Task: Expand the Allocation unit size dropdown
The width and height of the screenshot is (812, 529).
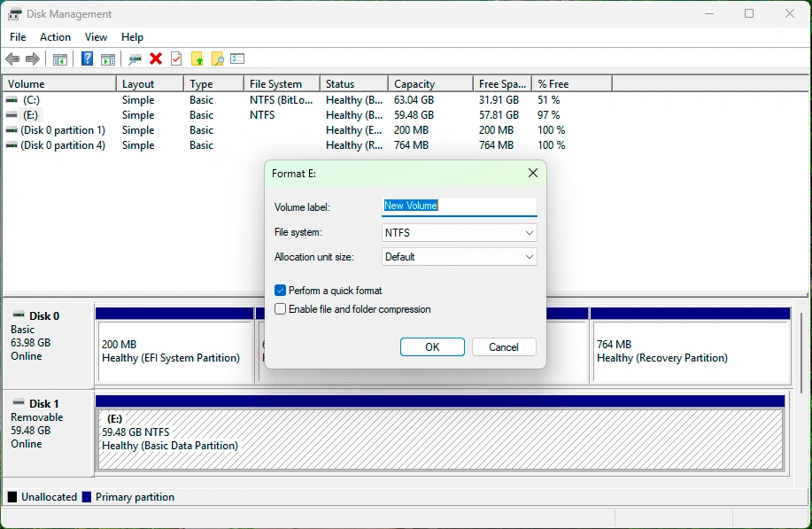Action: coord(459,257)
